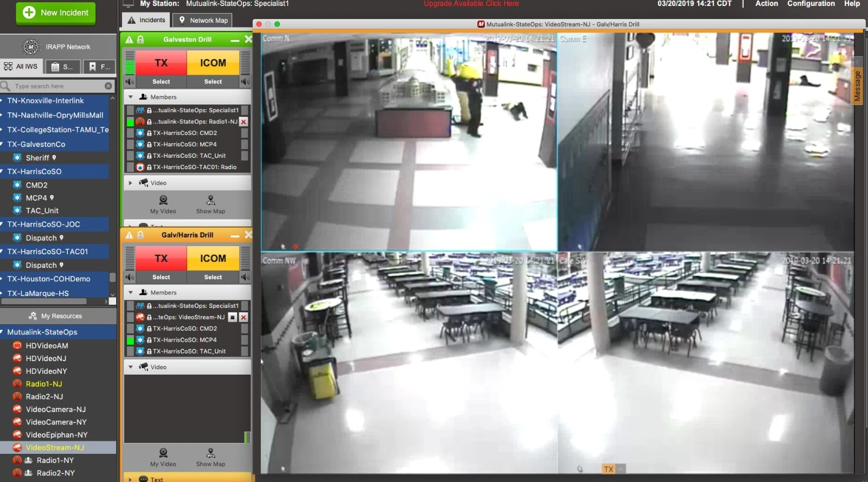This screenshot has width=868, height=482.
Task: Click the lock icon in Galv/Harris Drill header
Action: tap(141, 235)
